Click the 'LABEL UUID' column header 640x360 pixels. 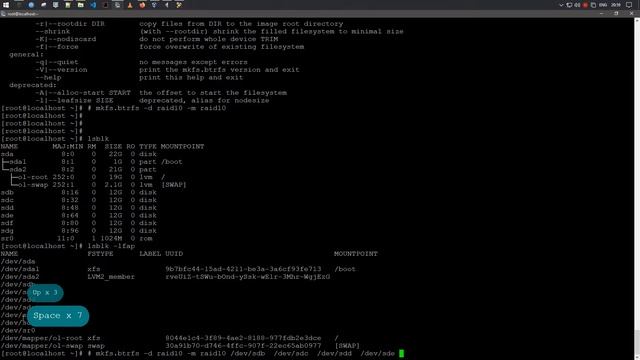[x=161, y=254]
